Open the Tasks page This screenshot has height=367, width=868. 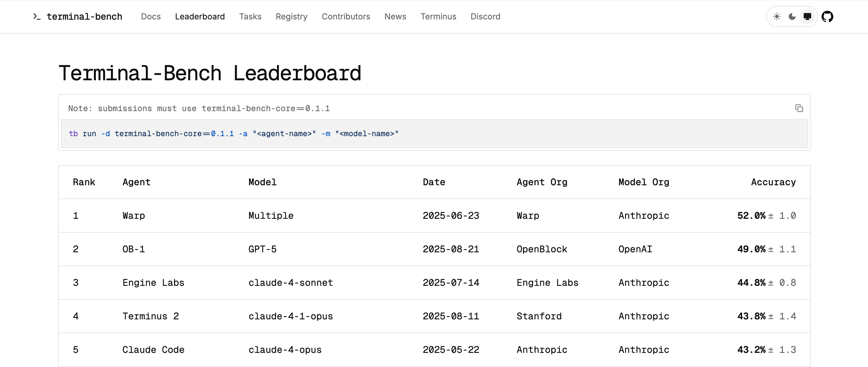click(x=250, y=16)
